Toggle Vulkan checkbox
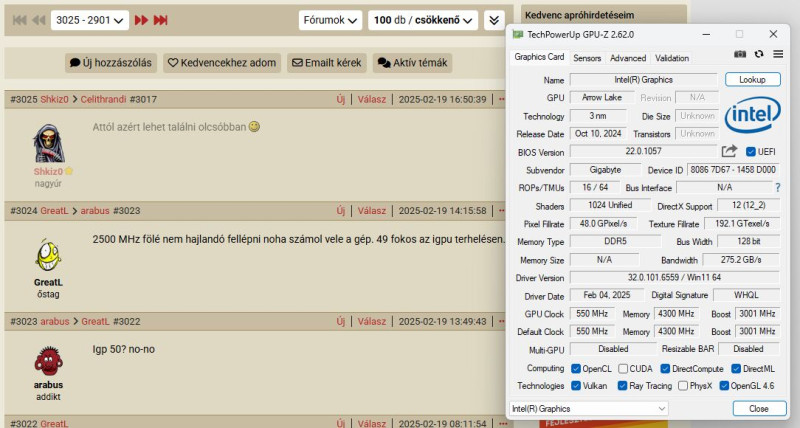Image resolution: width=800 pixels, height=428 pixels. pyautogui.click(x=576, y=386)
